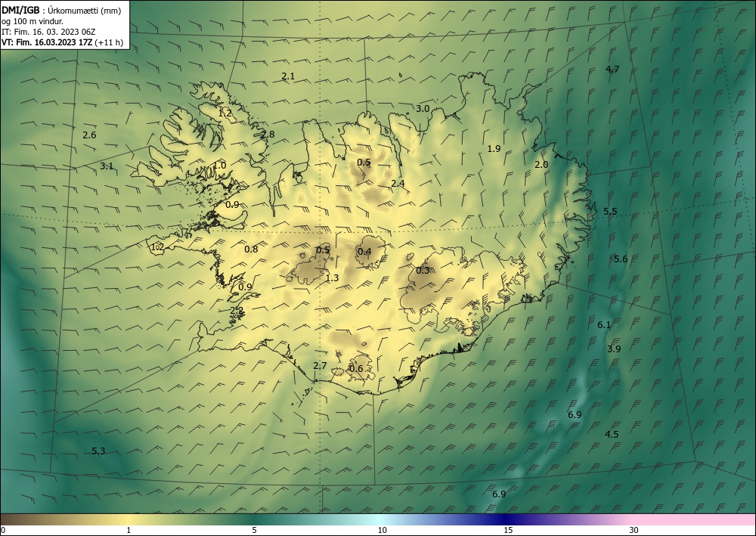This screenshot has width=756, height=536.
Task: Click the colour scale tick label 1
Action: click(129, 530)
